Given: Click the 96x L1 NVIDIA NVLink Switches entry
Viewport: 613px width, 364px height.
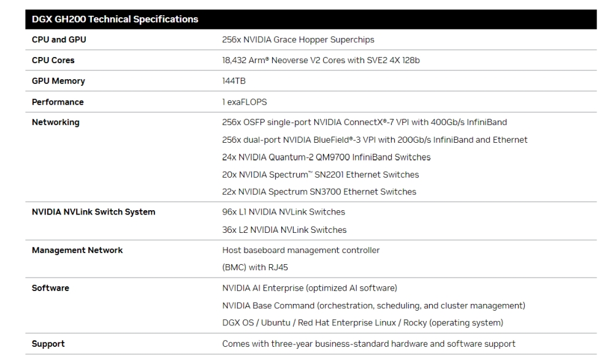Looking at the screenshot, I should coord(283,211).
